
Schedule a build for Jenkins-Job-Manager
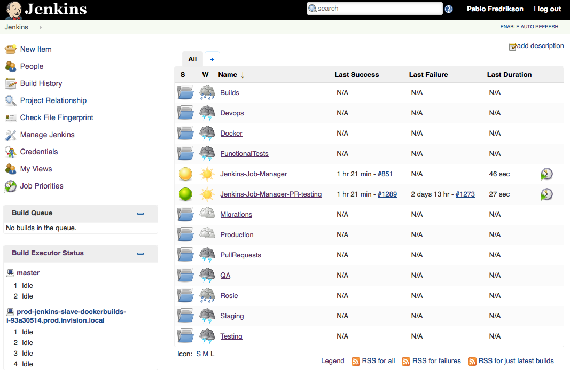[x=546, y=174]
